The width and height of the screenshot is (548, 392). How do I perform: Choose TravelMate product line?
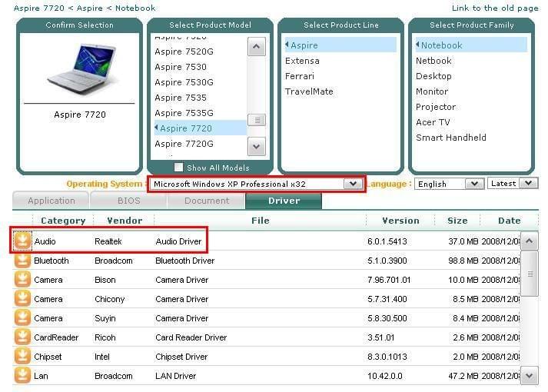(x=309, y=91)
